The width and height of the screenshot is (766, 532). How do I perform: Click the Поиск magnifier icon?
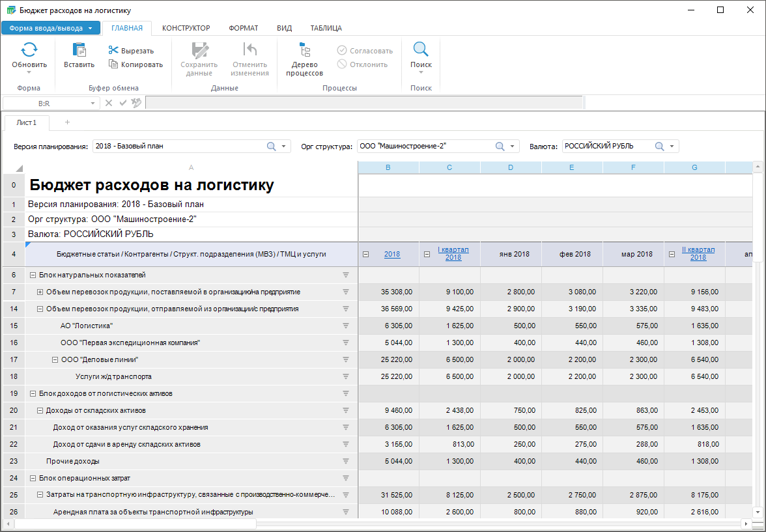pos(421,50)
